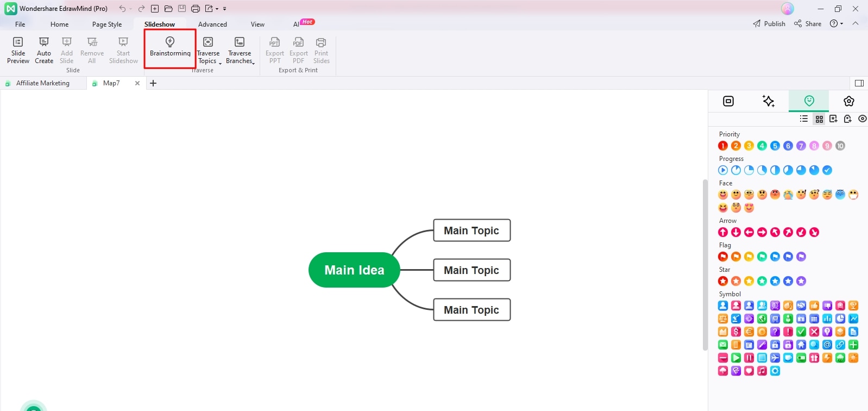Screen dimensions: 868x411
Task: Launch Brainstorming mode
Action: (x=170, y=47)
